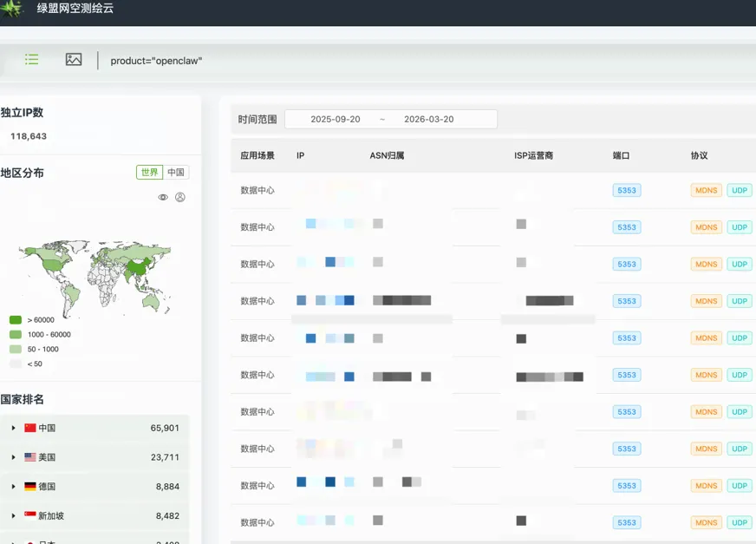Image resolution: width=756 pixels, height=544 pixels.
Task: Click the UDP tag in first row
Action: click(740, 190)
